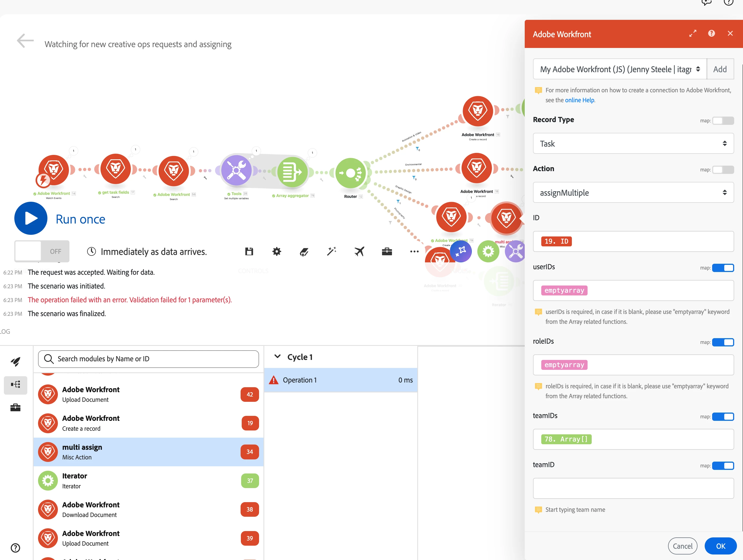Open the Router module in the canvas

350,173
